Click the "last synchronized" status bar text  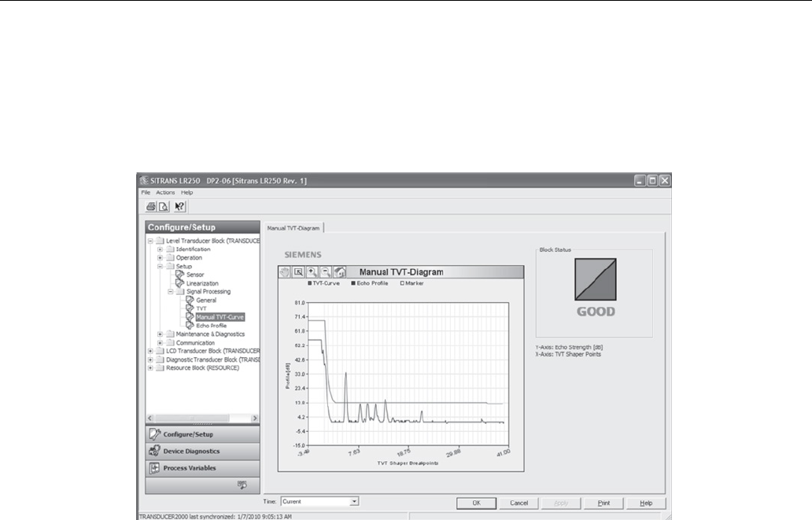(x=216, y=516)
